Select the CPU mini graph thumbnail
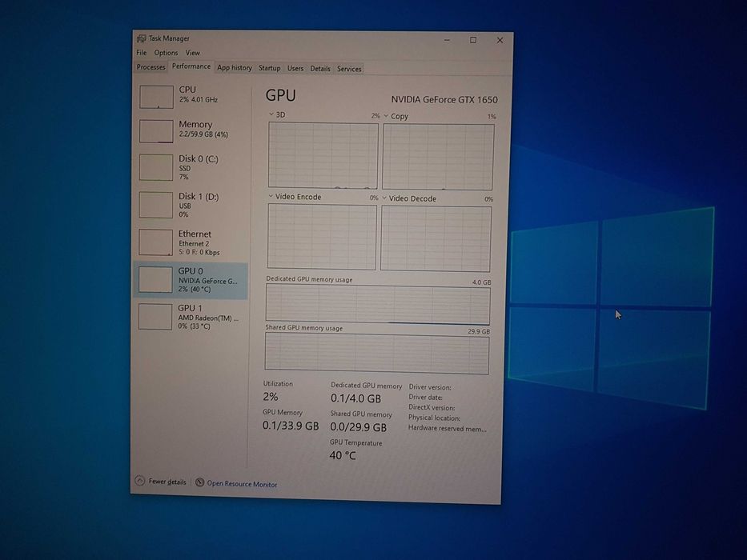Image resolution: width=747 pixels, height=560 pixels. coord(156,97)
